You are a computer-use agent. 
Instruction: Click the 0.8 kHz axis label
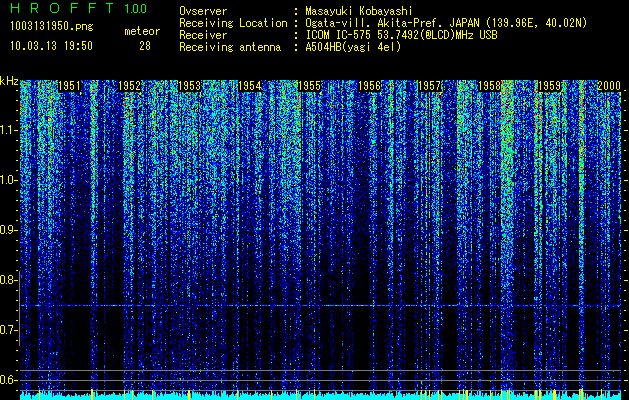[x=8, y=280]
